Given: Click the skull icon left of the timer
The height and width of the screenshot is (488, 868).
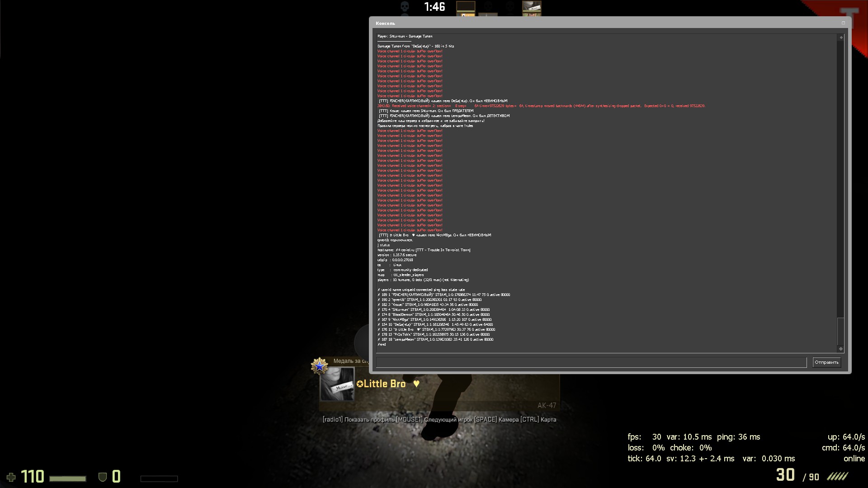Looking at the screenshot, I should coord(405,7).
